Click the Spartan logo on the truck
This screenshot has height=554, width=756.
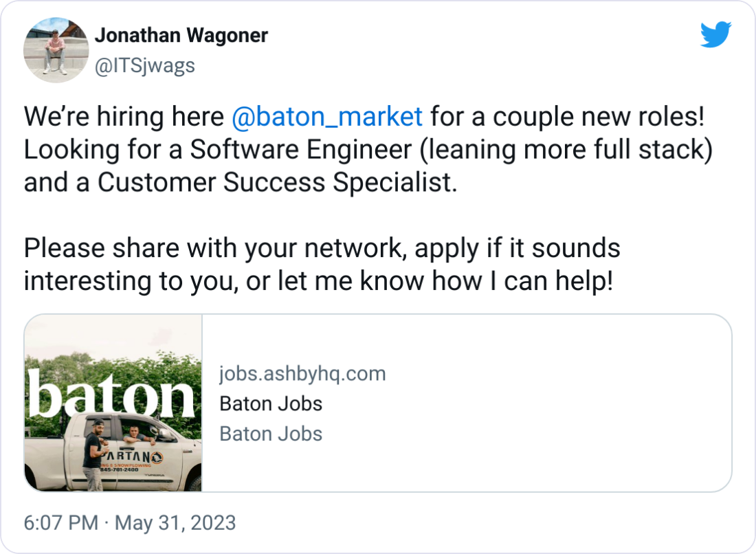(157, 456)
